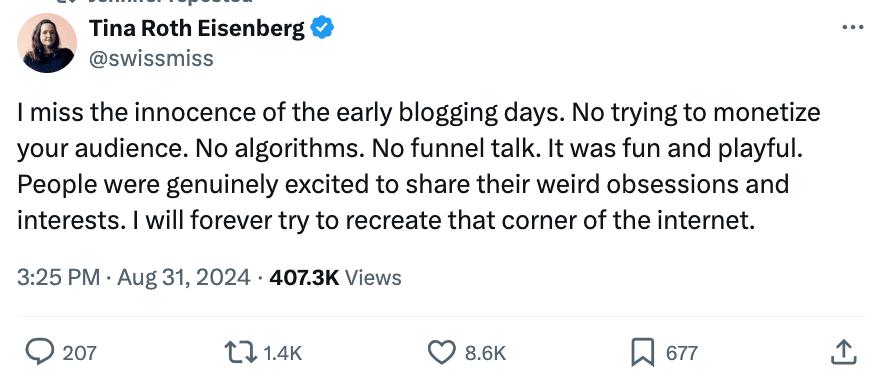
Task: Click the 8.6K likes count
Action: [485, 353]
